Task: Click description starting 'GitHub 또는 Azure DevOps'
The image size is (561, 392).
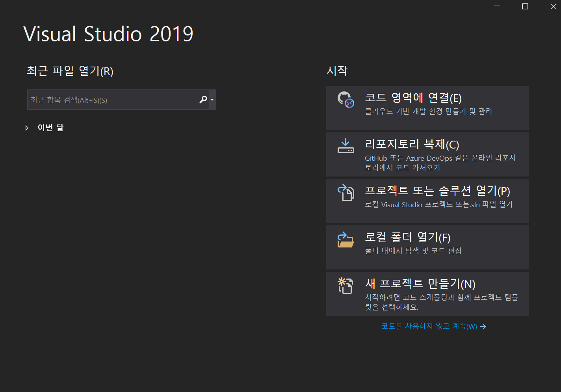Action: [440, 163]
